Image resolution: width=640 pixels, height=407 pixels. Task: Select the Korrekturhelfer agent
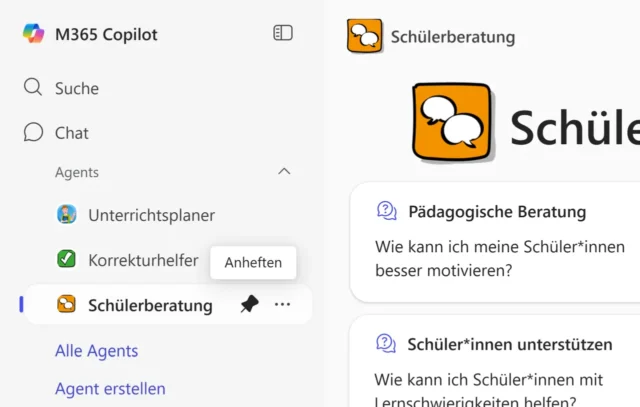click(142, 260)
